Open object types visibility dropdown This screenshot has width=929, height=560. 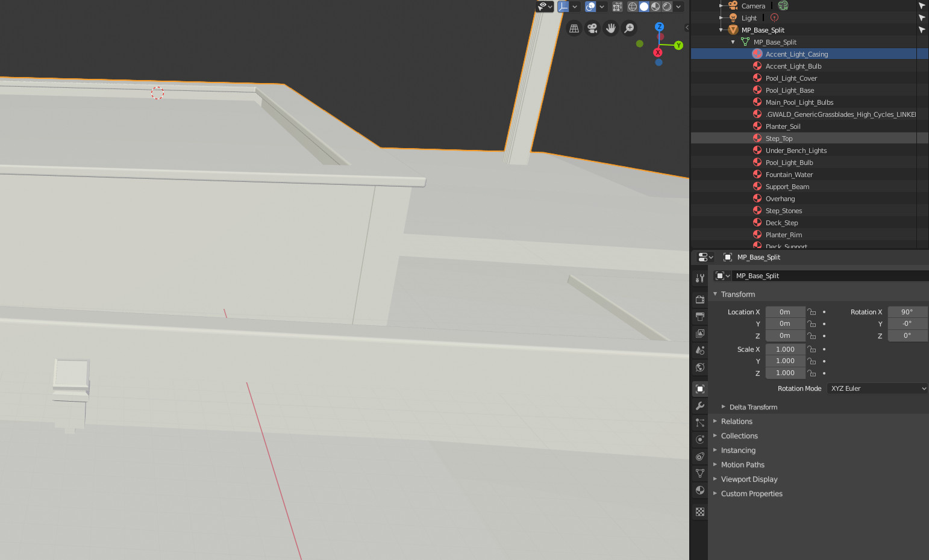pyautogui.click(x=545, y=7)
